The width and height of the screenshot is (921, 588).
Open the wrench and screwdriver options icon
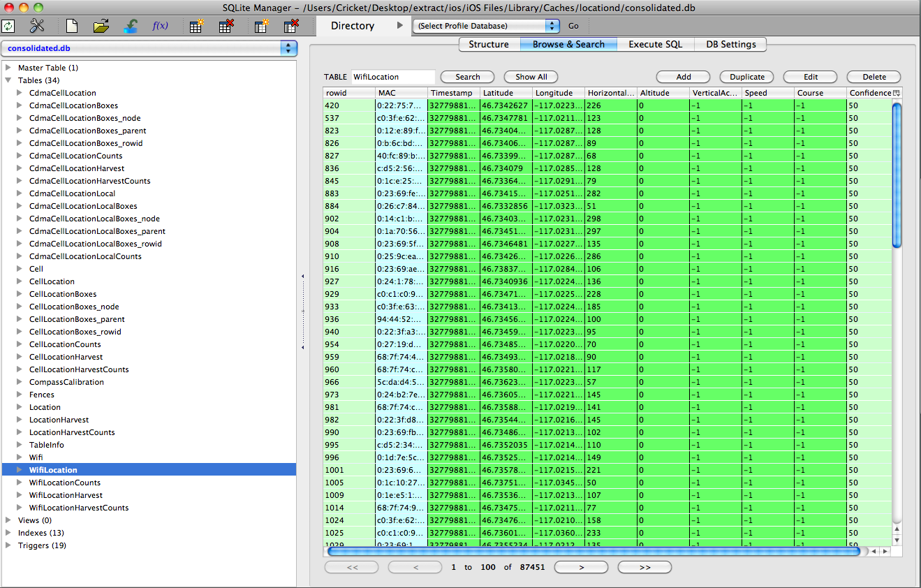pyautogui.click(x=37, y=27)
